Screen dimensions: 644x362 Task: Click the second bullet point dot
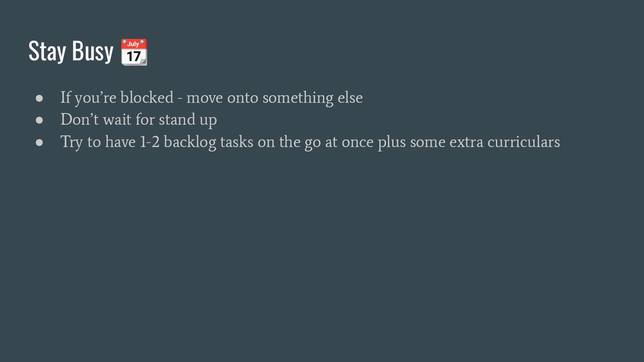[x=39, y=120]
